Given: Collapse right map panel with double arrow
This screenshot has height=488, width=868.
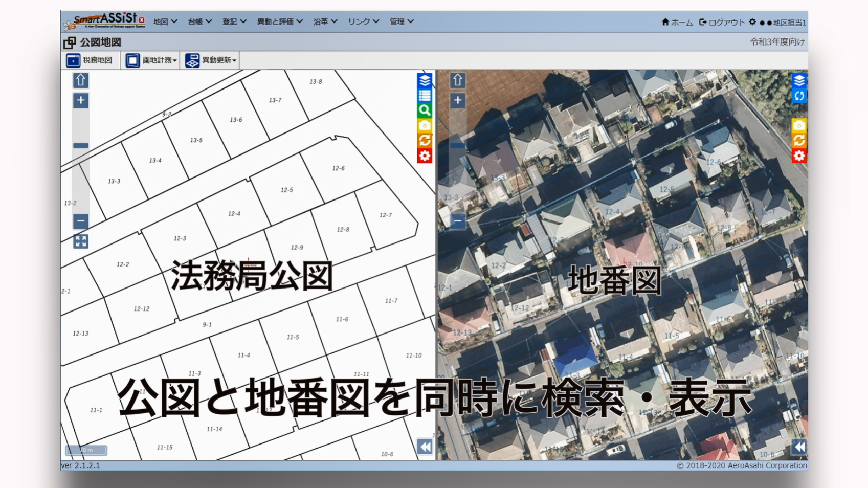Looking at the screenshot, I should (x=799, y=447).
